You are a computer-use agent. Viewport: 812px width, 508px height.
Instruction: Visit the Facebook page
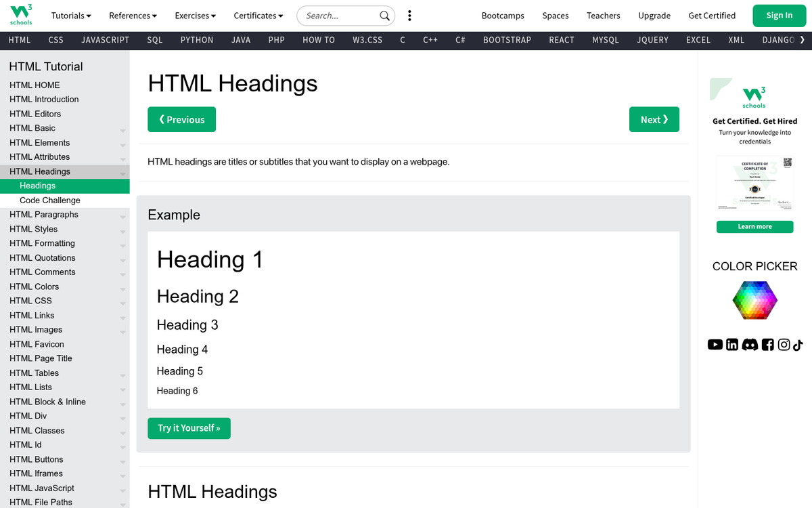click(767, 345)
